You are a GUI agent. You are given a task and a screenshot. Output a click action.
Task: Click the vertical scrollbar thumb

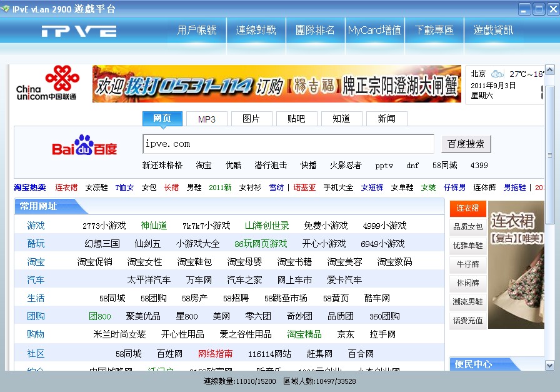pyautogui.click(x=550, y=155)
